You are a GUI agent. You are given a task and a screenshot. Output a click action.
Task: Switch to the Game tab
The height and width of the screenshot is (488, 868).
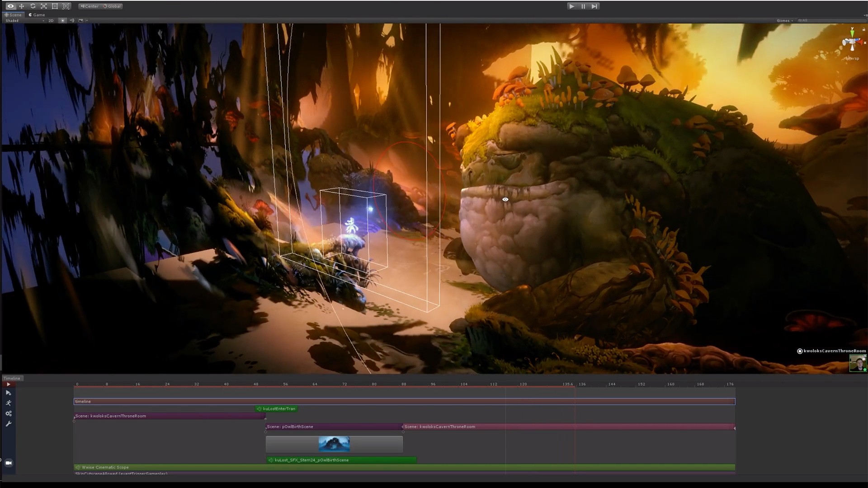[37, 14]
